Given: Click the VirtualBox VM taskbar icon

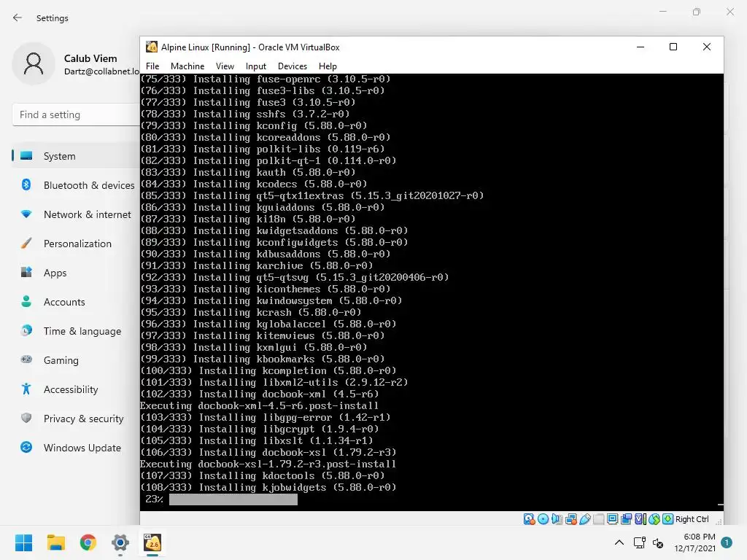Looking at the screenshot, I should pos(152,542).
